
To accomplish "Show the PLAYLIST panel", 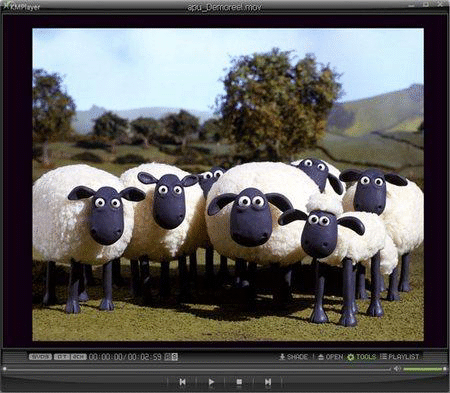I will point(399,357).
